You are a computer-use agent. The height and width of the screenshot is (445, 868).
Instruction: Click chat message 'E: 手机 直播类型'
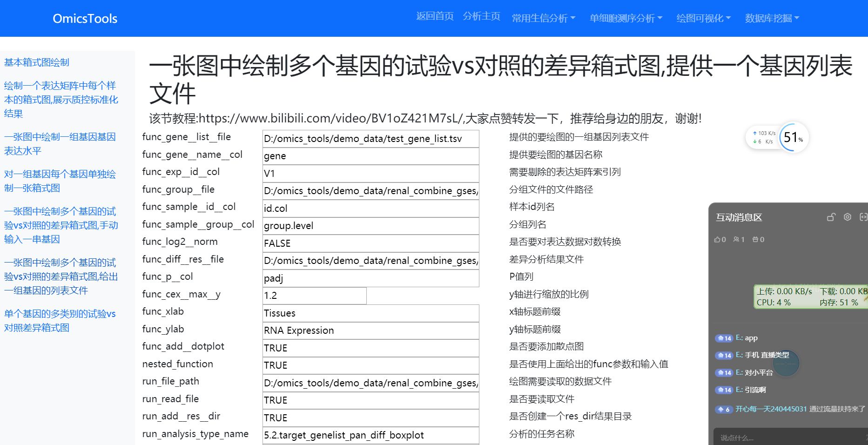(x=762, y=355)
